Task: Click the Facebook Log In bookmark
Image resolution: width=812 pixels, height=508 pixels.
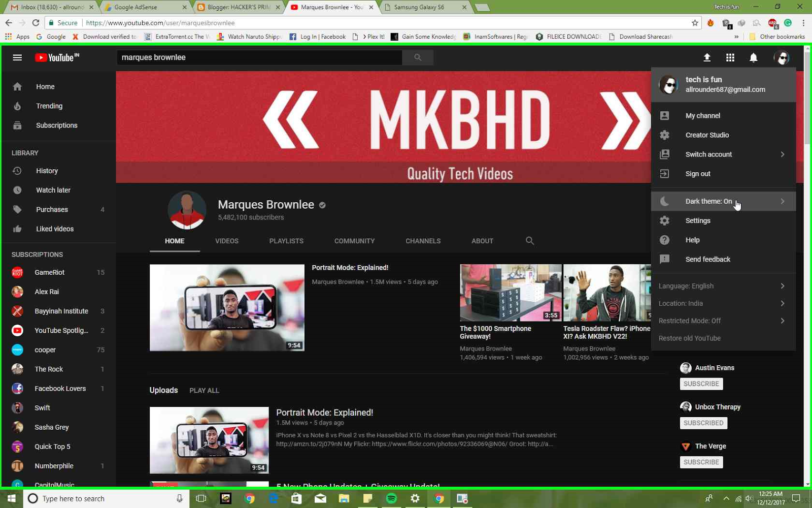Action: point(318,37)
